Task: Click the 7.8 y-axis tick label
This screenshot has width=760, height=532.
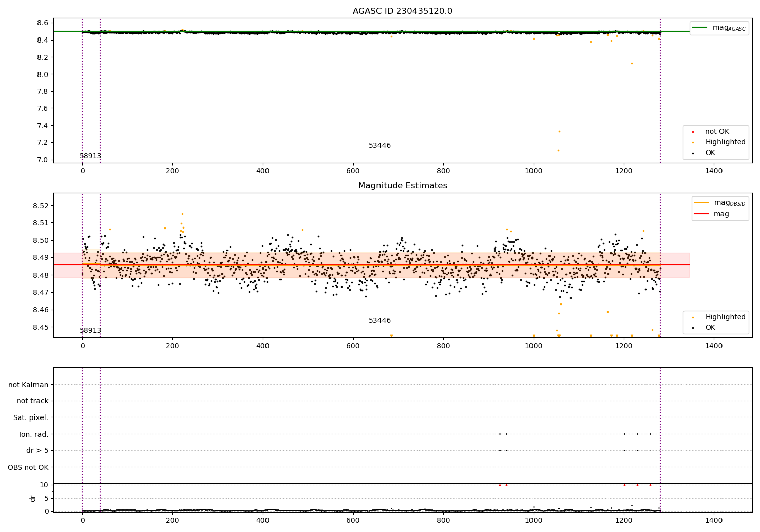Action: pos(43,92)
